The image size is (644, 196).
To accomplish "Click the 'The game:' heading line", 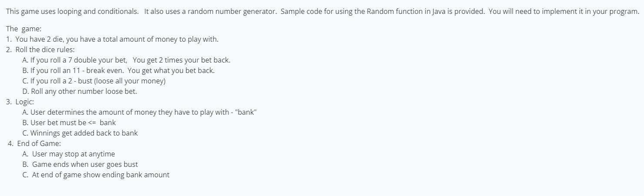I will point(24,29).
